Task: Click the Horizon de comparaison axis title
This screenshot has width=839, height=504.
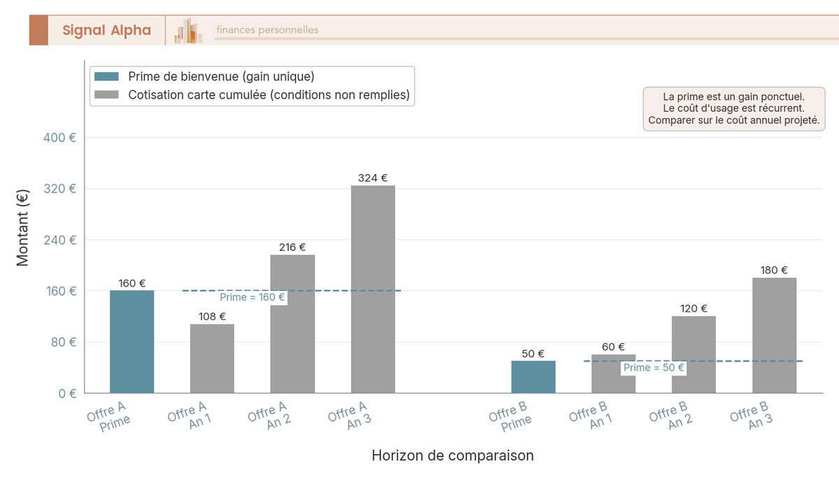Action: coord(452,456)
